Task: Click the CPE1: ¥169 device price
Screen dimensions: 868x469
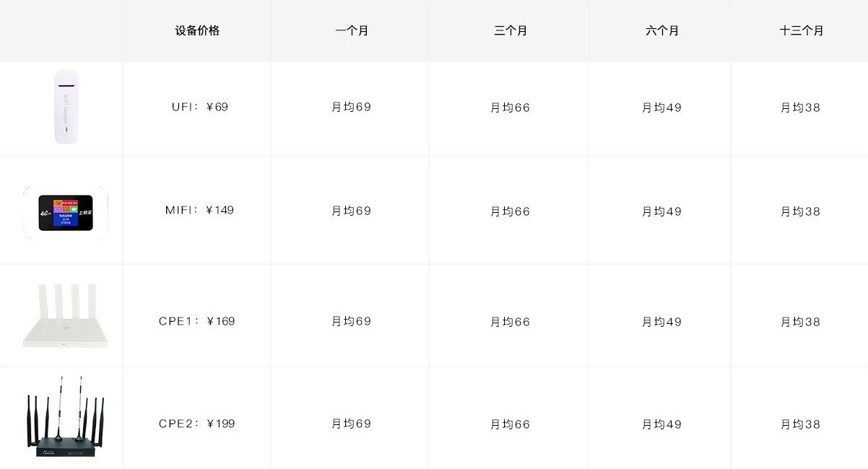Action: click(x=197, y=321)
